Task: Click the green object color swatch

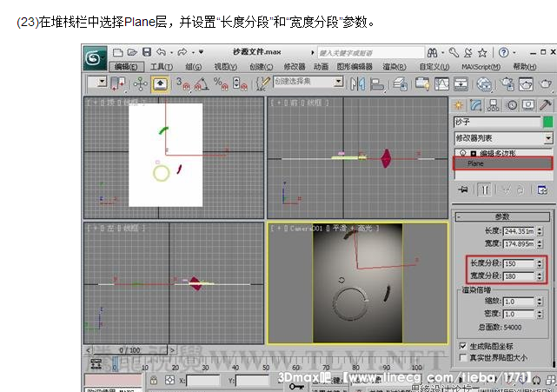Action: tap(548, 122)
